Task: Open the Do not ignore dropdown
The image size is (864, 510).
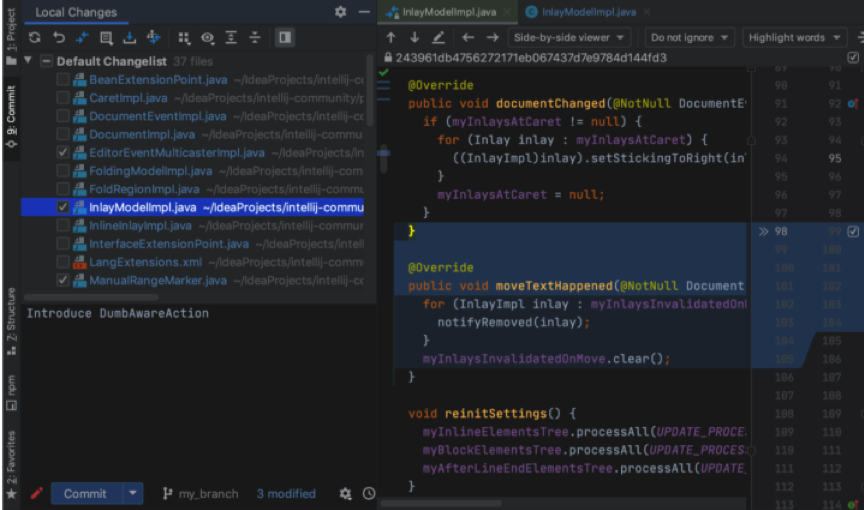Action: click(x=688, y=37)
